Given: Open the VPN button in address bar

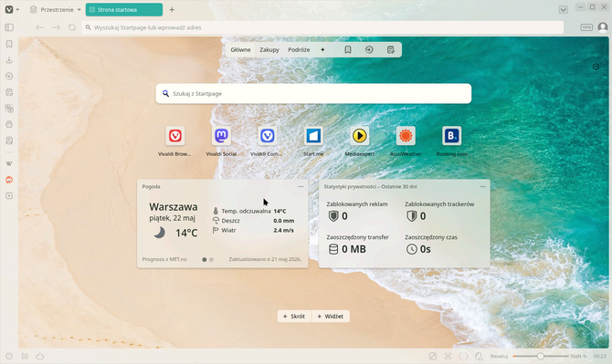Looking at the screenshot, I should pyautogui.click(x=586, y=27).
